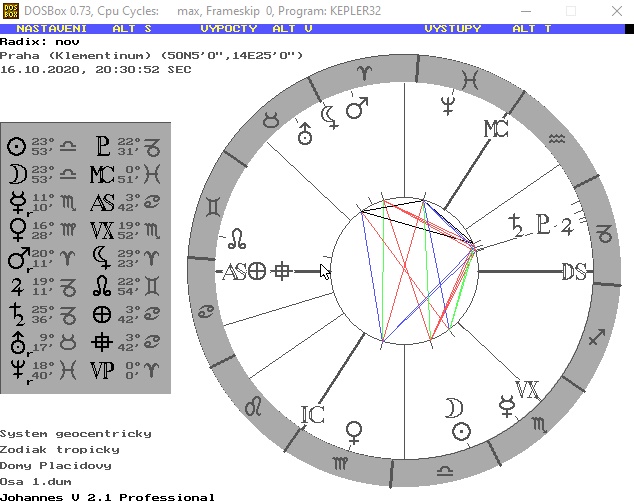Click the 'Praha (Klementinum)' location line
This screenshot has height=502, width=634.
click(151, 55)
